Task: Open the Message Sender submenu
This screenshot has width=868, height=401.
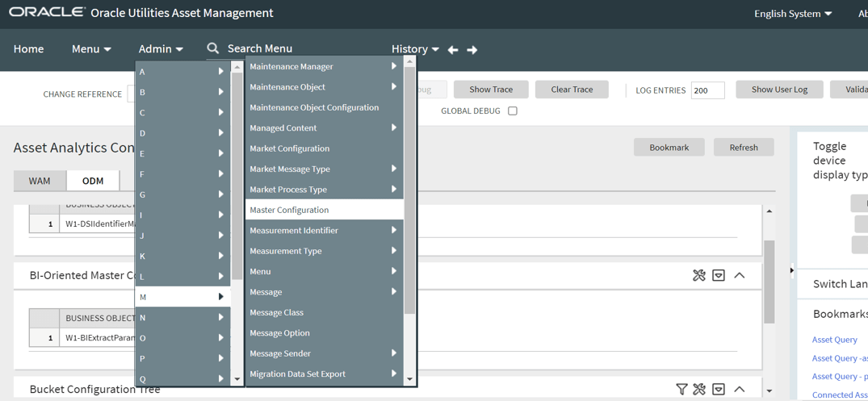Action: 325,353
